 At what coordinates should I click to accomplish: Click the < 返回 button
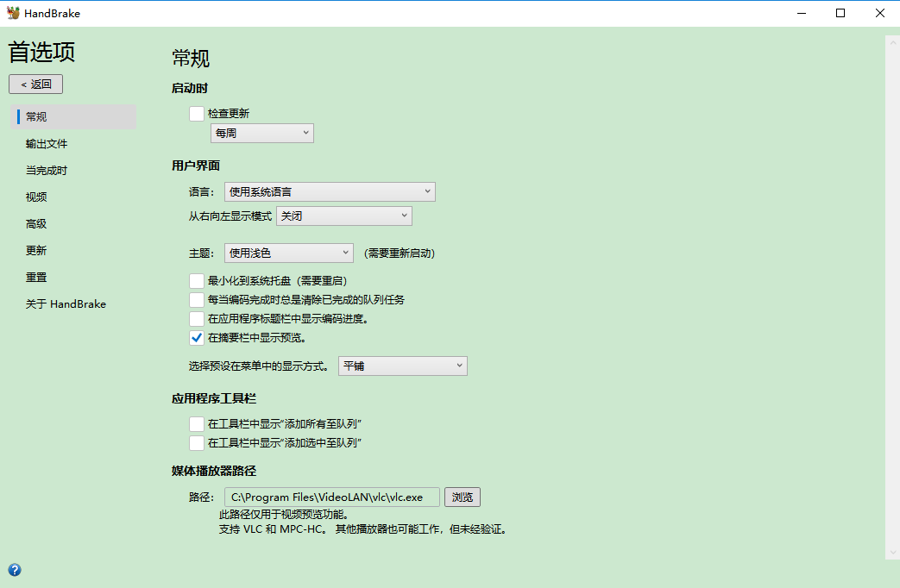pyautogui.click(x=35, y=84)
